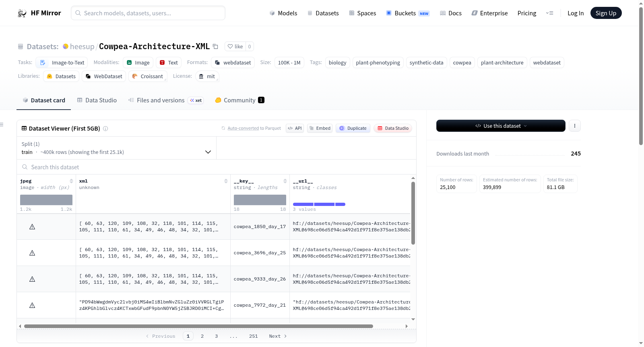Screen dimensions: 644x347
Task: Click the biology tag
Action: (337, 62)
